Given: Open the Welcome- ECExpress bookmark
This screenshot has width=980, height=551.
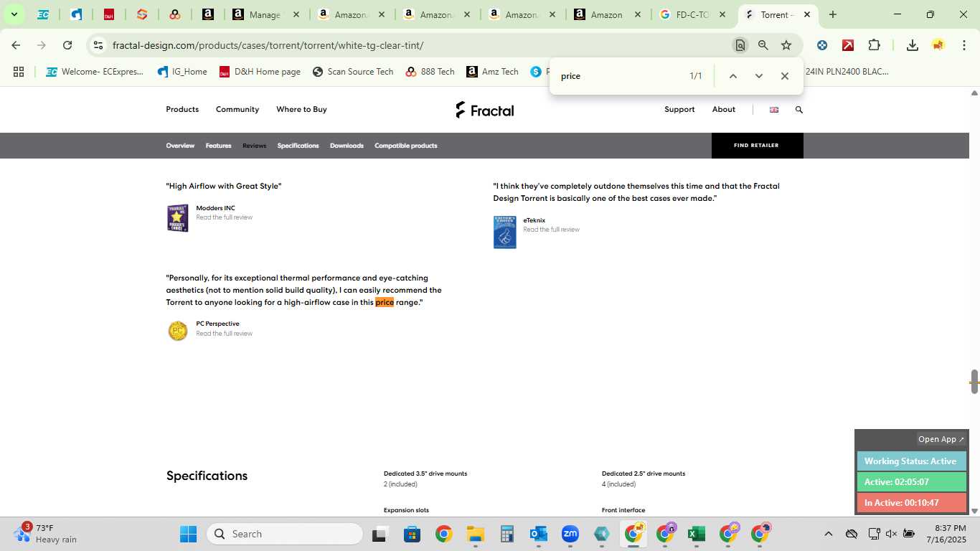Looking at the screenshot, I should (x=95, y=72).
